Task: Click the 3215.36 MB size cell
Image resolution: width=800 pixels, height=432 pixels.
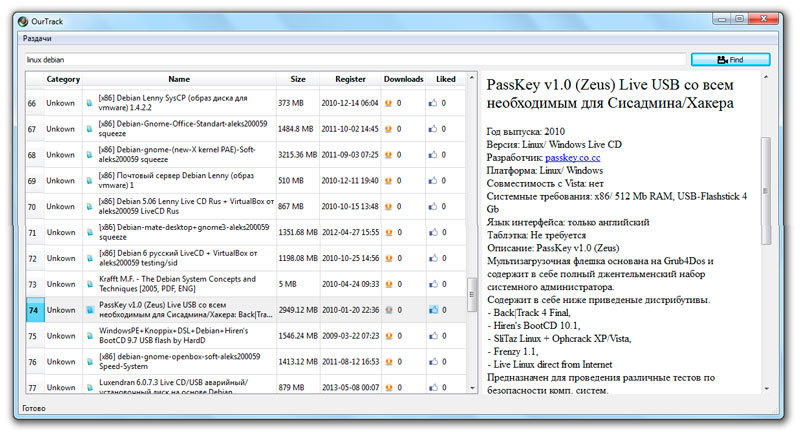Action: (x=297, y=155)
